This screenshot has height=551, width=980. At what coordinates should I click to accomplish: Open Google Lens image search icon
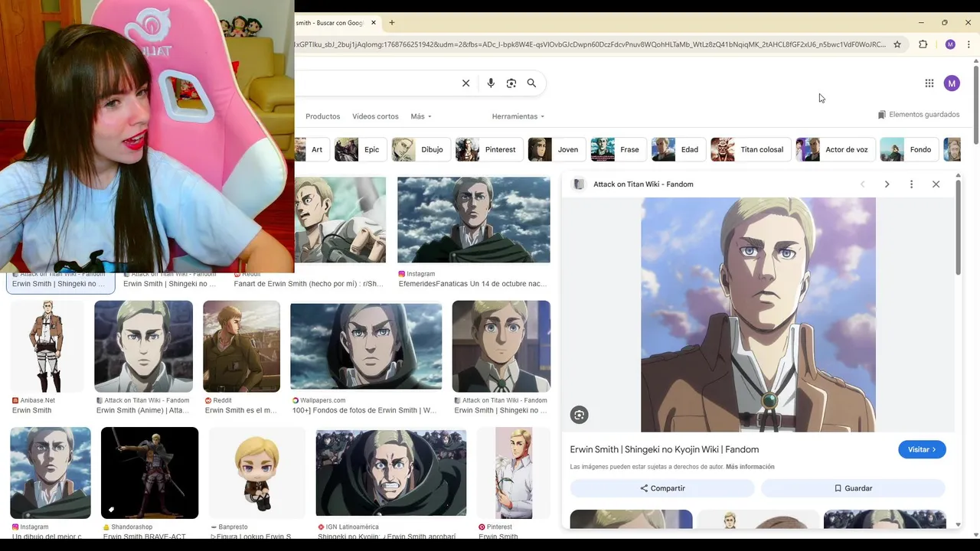[x=511, y=83]
